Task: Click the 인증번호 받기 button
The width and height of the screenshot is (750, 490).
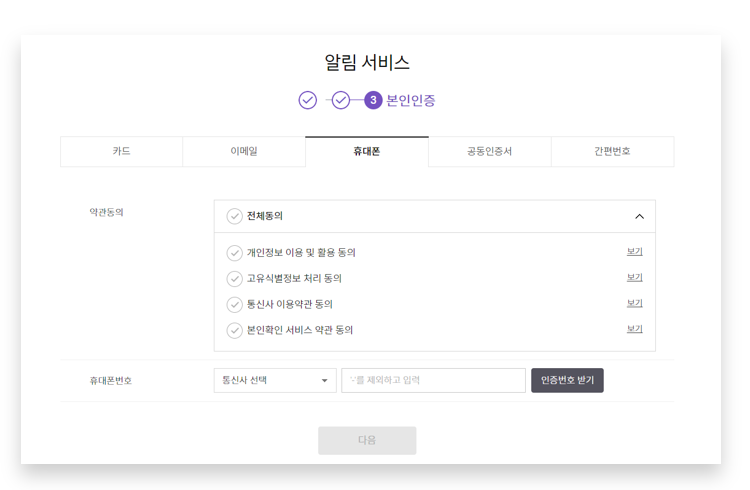Action: click(567, 381)
